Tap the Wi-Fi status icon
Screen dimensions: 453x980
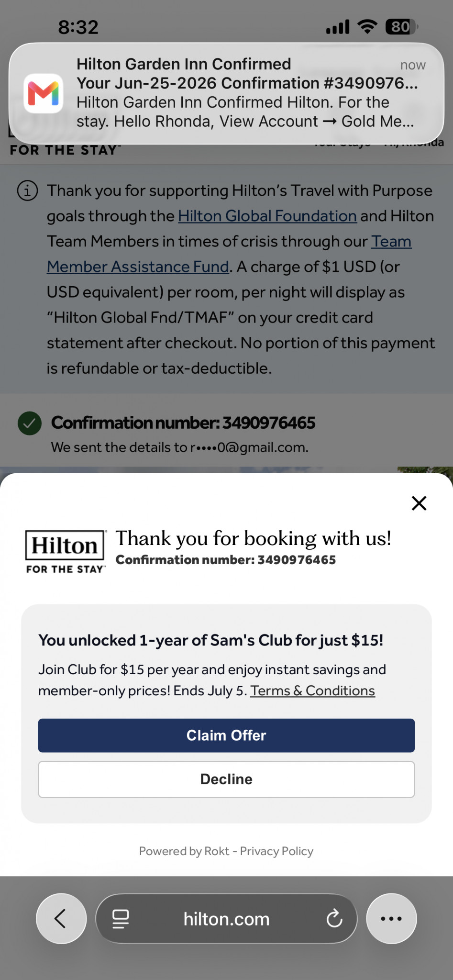[367, 26]
